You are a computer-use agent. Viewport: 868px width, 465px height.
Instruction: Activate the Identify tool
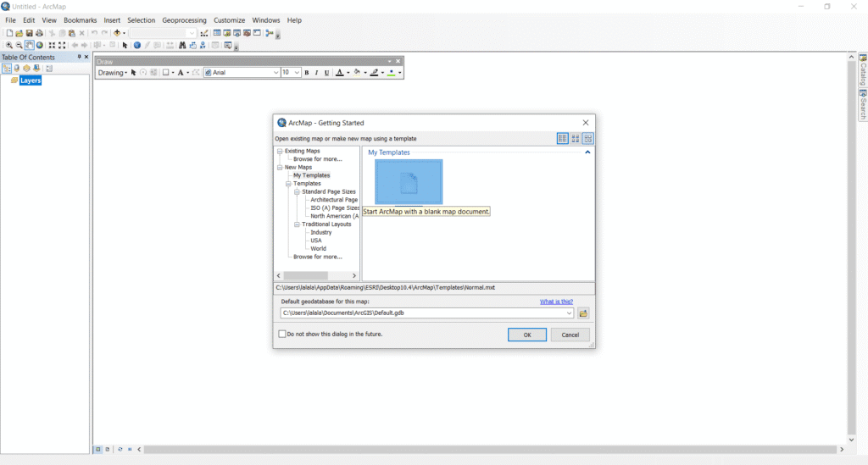pos(137,46)
